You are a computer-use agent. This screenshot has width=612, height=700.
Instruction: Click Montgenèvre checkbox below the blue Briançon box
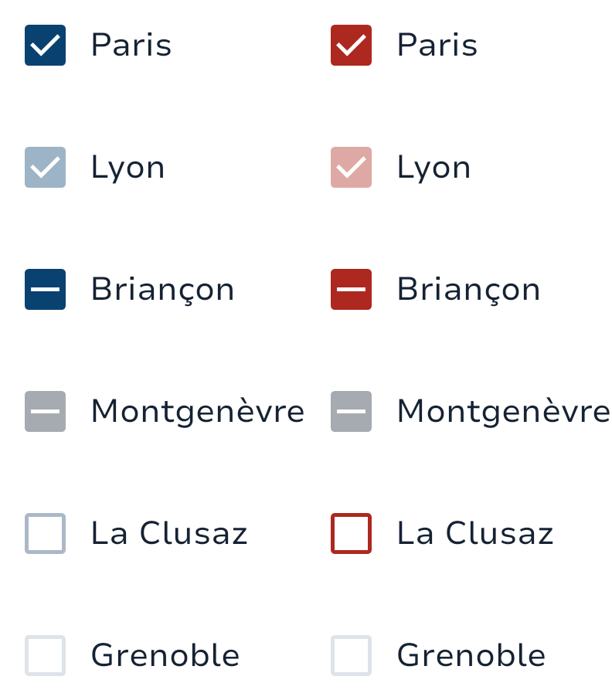click(45, 412)
